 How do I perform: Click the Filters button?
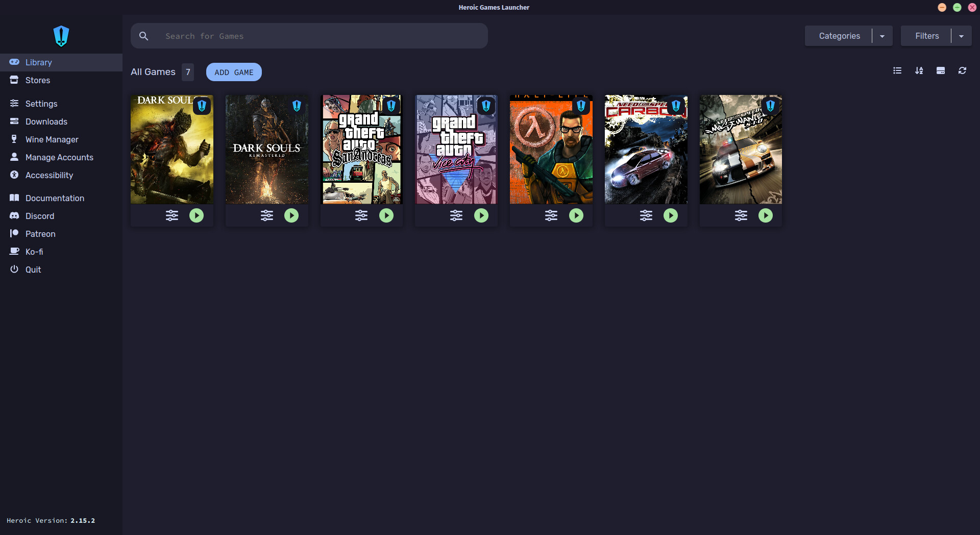pos(927,36)
